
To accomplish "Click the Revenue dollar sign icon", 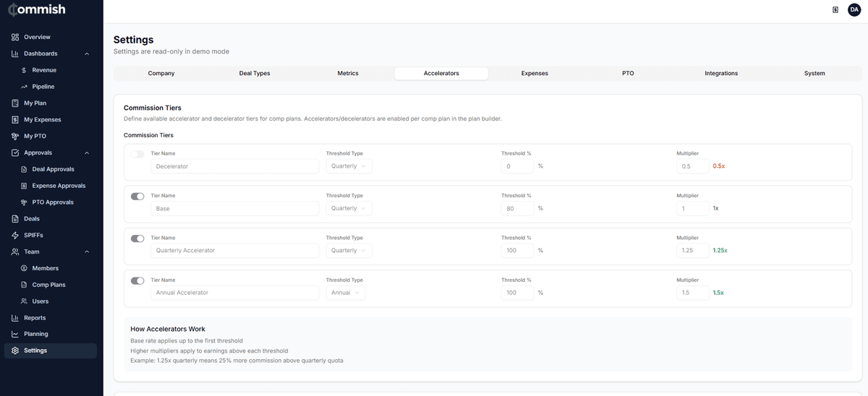I will 24,70.
